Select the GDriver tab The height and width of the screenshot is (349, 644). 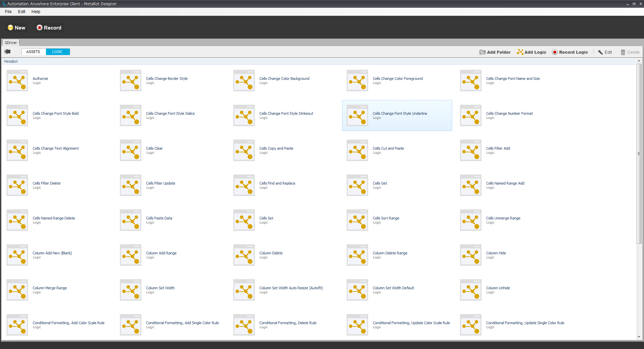[11, 43]
